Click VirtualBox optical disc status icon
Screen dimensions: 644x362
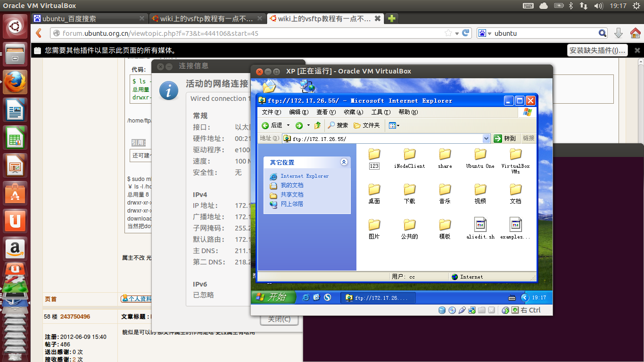(x=452, y=310)
